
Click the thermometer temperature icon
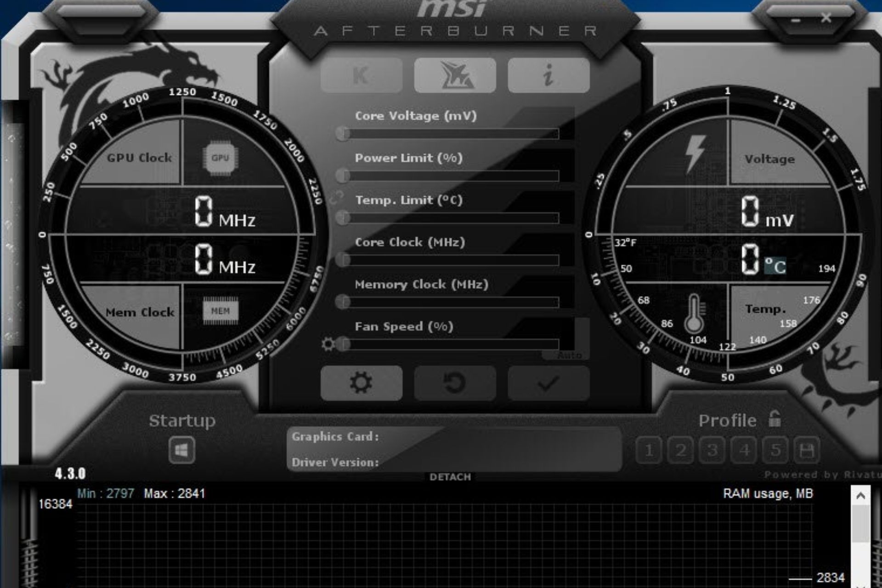(x=694, y=314)
